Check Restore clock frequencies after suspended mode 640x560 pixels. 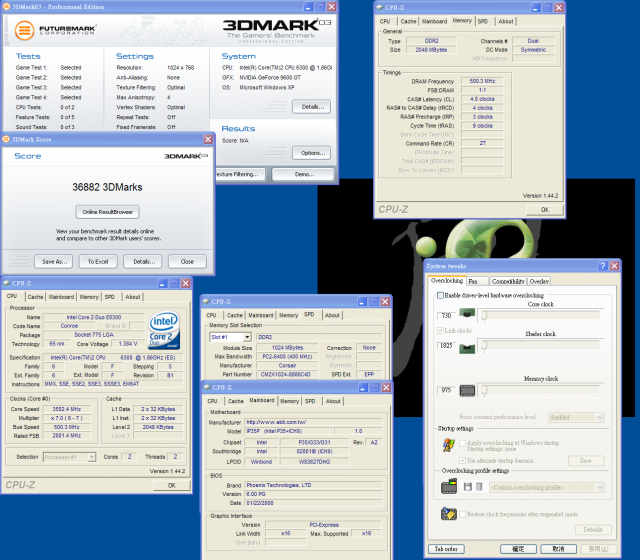coord(462,514)
